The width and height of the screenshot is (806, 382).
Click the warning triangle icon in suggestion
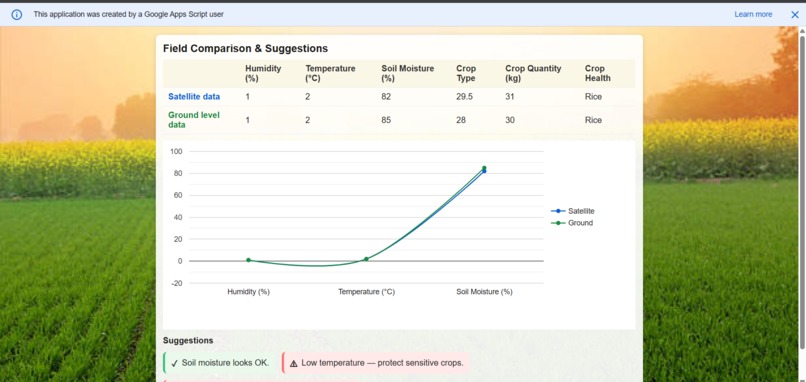pyautogui.click(x=294, y=363)
